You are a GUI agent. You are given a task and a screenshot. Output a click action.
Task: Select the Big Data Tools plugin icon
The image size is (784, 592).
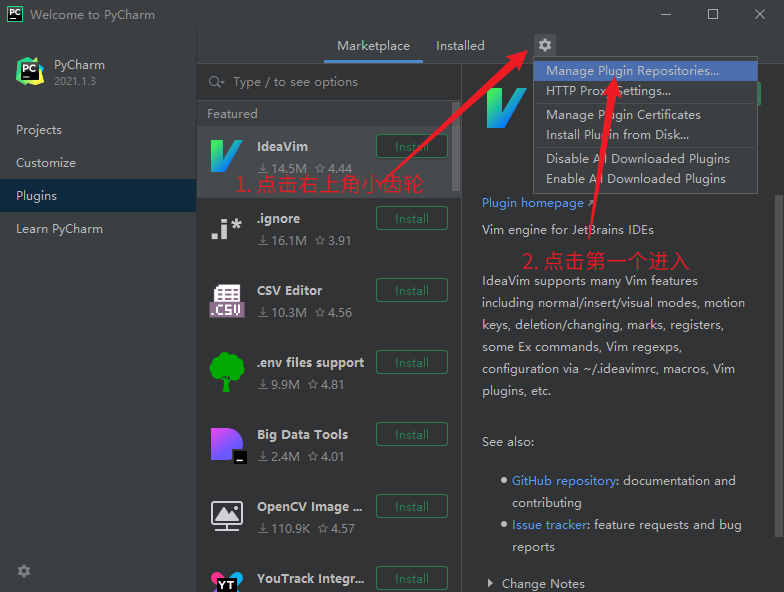227,444
